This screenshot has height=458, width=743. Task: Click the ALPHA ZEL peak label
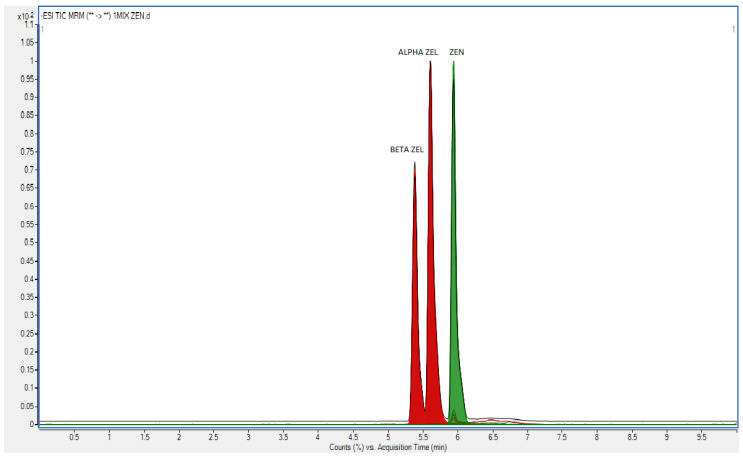coord(417,52)
